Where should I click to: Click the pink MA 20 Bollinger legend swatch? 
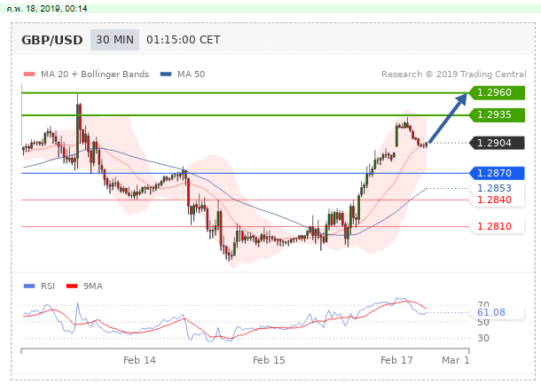coord(29,74)
